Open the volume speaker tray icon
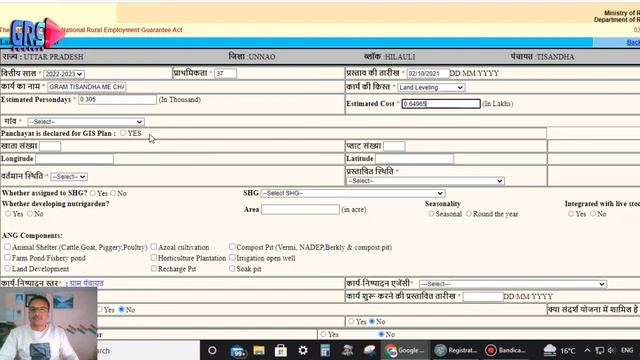The image size is (640, 360). pyautogui.click(x=611, y=350)
